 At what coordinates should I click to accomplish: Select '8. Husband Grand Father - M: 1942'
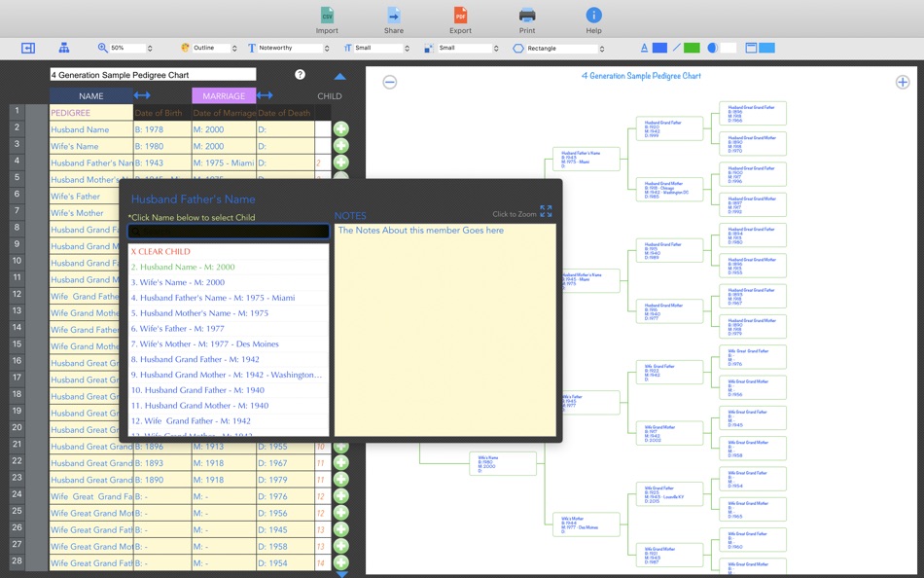[229, 359]
